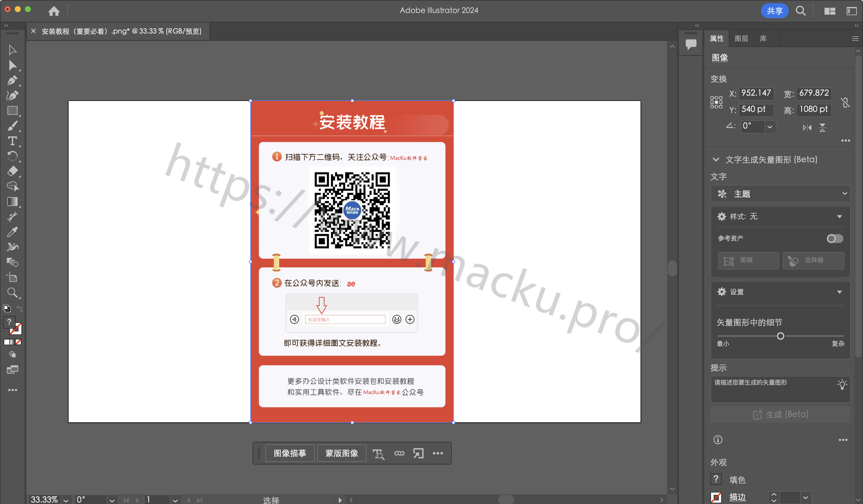863x504 pixels.
Task: Switch to the None color mode
Action: (18, 342)
